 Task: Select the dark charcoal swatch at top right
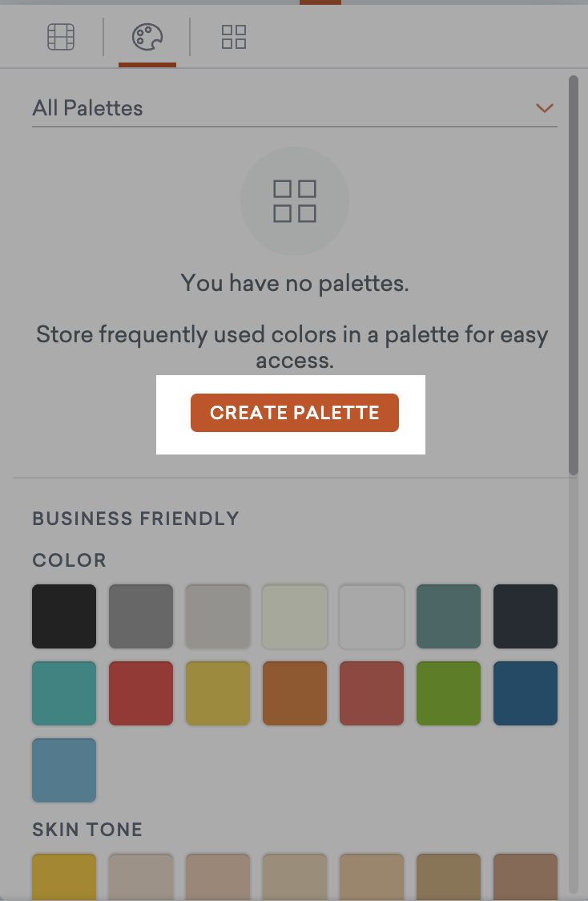(x=525, y=616)
